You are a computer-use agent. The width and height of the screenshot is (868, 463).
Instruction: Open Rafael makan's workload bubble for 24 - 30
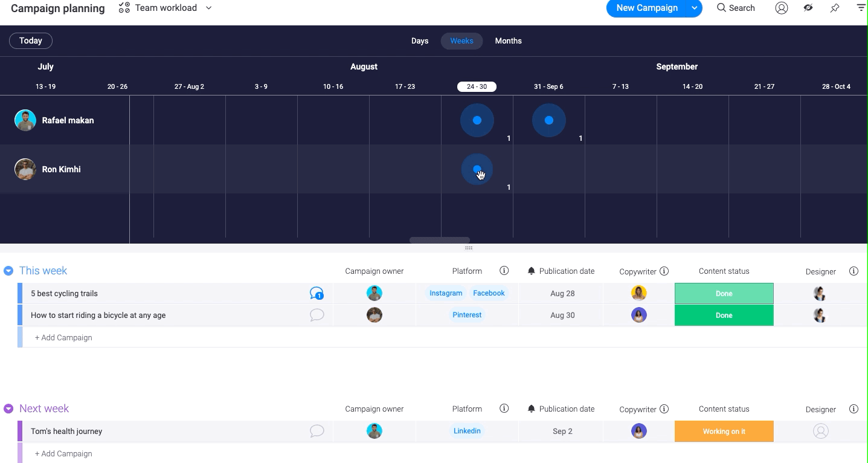[x=477, y=120]
